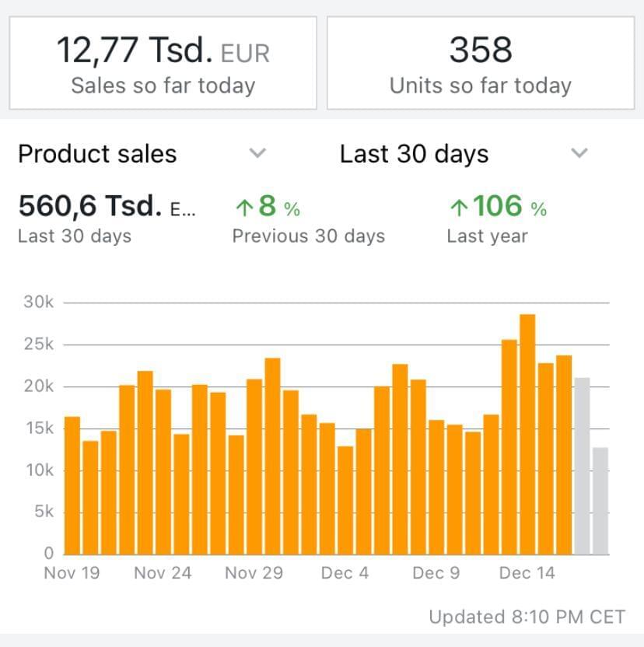Screen dimensions: 644x647
Task: Tap the Updated 8:10 PM CET timestamp
Action: [527, 617]
